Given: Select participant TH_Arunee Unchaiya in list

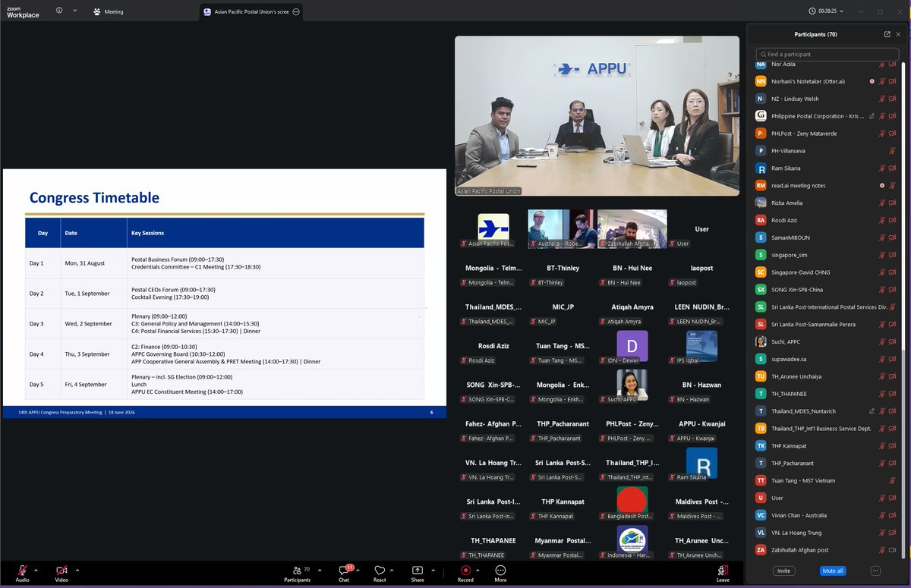Looking at the screenshot, I should pos(826,376).
